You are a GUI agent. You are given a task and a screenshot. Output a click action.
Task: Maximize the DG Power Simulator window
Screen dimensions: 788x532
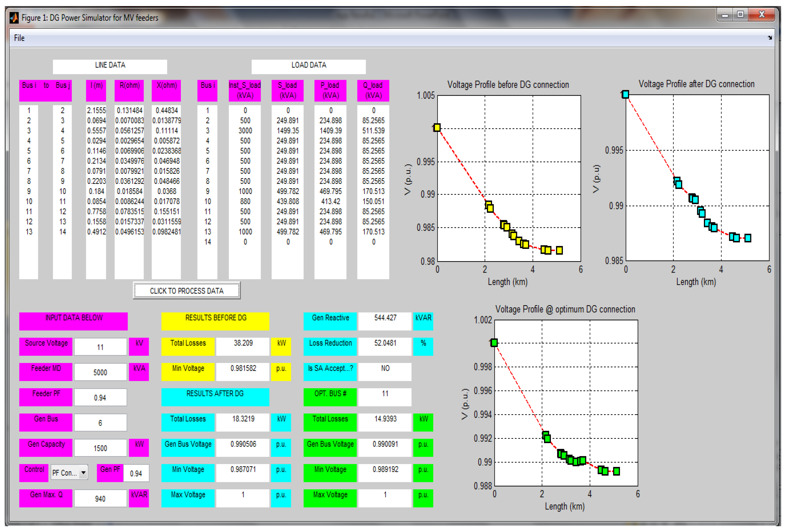click(740, 15)
